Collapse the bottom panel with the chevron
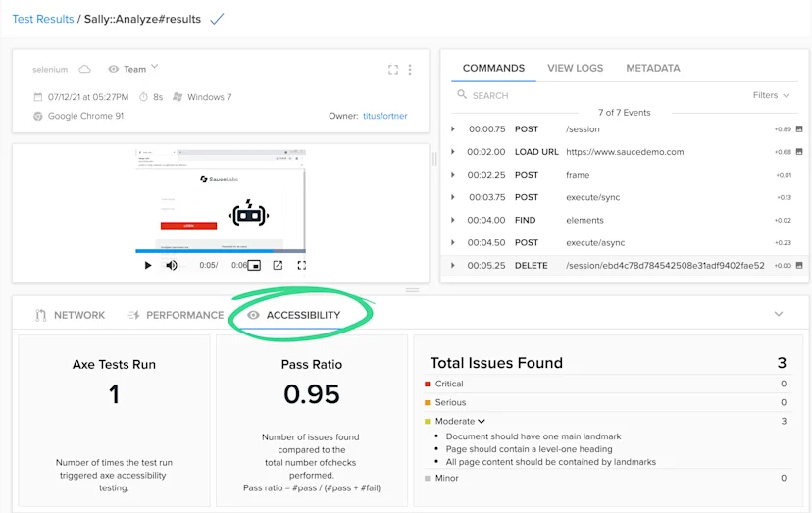Screen dimensions: 812x513 pos(779,314)
